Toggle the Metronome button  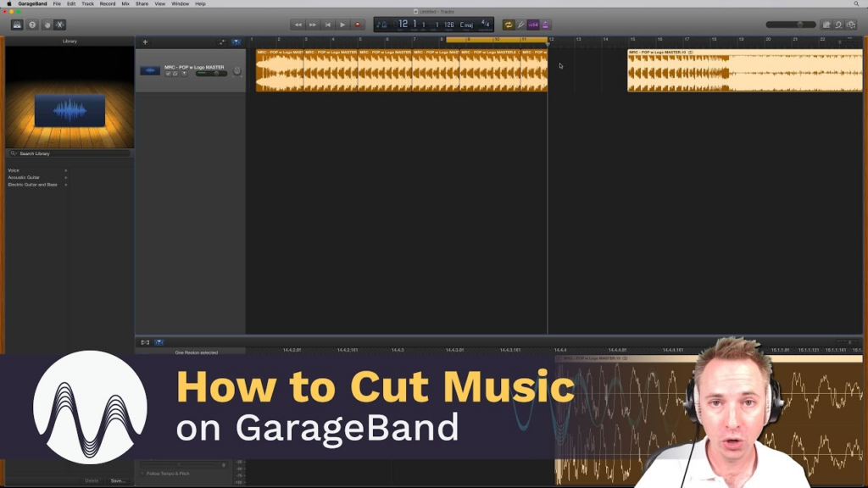(x=545, y=25)
